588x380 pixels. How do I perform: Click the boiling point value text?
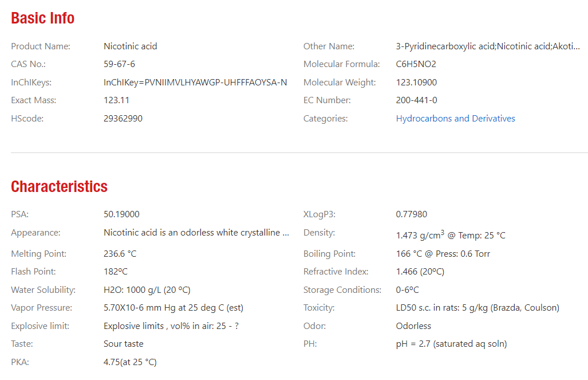click(443, 254)
